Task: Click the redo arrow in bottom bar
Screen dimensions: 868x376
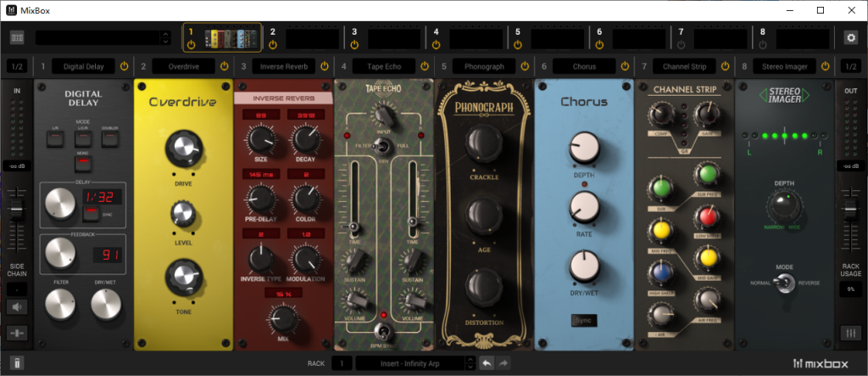Action: click(x=502, y=363)
